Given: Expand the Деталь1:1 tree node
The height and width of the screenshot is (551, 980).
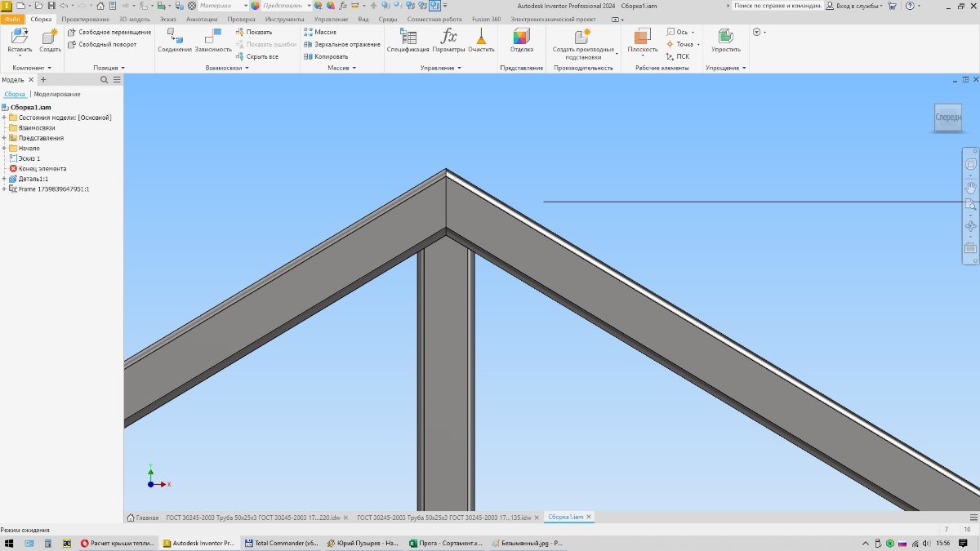Looking at the screenshot, I should [4, 179].
